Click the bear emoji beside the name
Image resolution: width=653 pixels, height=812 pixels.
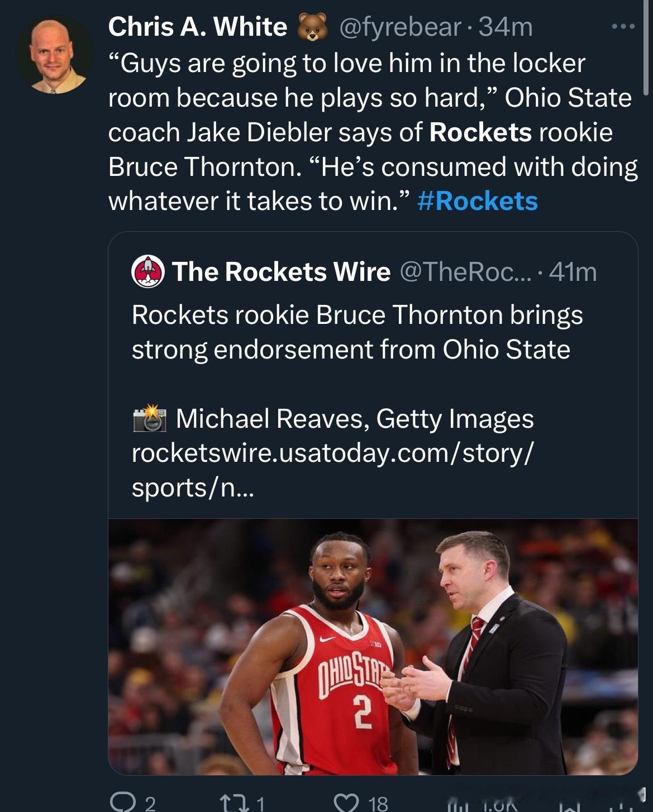[x=312, y=27]
